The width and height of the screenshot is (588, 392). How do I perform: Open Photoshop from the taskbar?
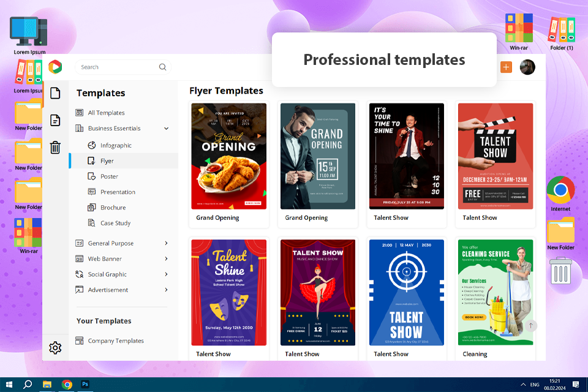coord(85,384)
